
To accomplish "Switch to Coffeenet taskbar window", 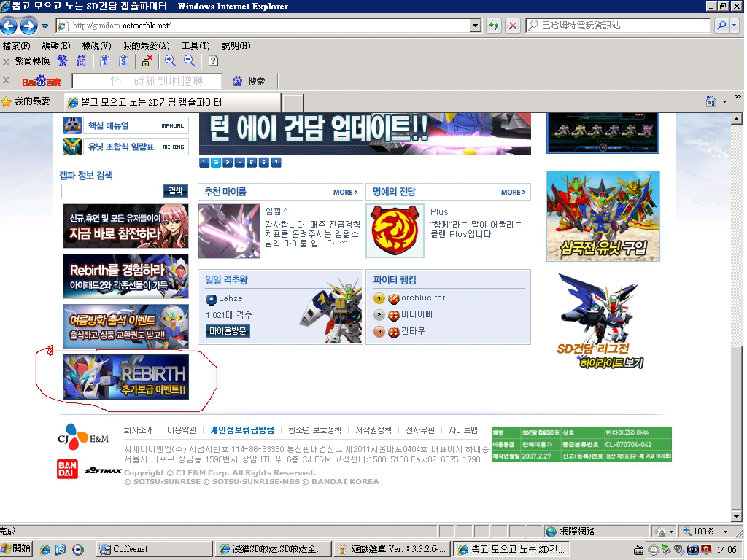I will (x=154, y=549).
